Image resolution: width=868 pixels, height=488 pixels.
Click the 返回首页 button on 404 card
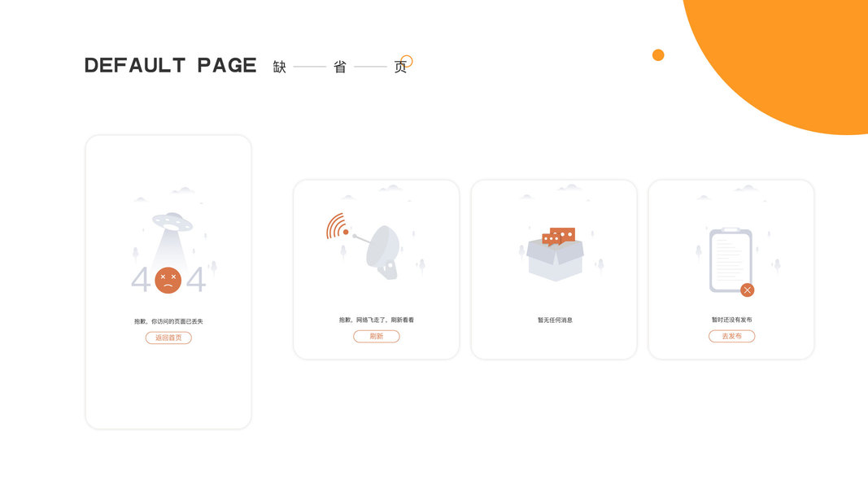[x=168, y=338]
